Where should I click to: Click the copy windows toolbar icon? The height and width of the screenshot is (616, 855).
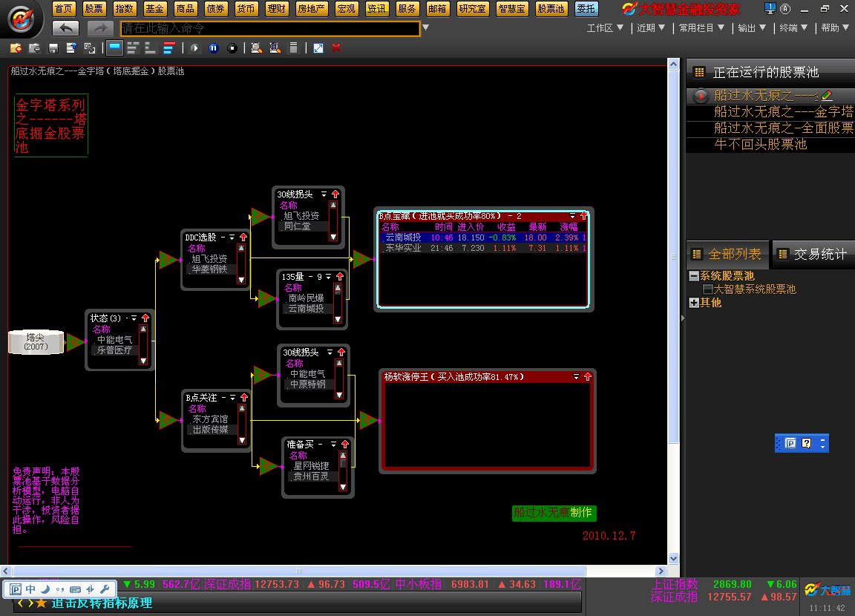click(x=89, y=48)
